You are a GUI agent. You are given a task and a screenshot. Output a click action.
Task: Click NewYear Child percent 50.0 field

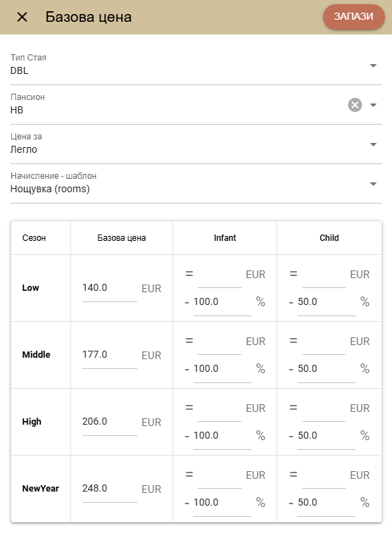pyautogui.click(x=327, y=503)
